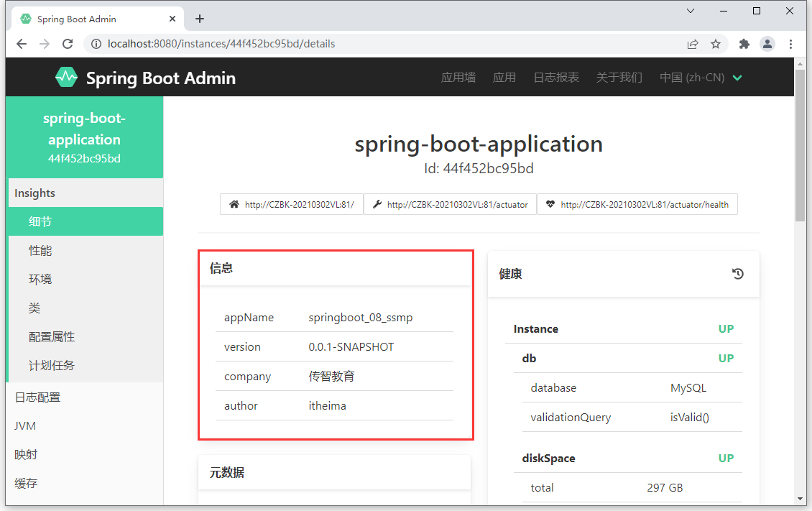Open the browser extensions puzzle icon

click(x=744, y=44)
